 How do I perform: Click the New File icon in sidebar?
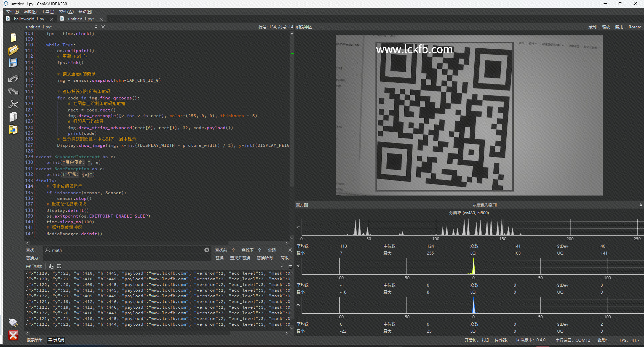[x=13, y=38]
